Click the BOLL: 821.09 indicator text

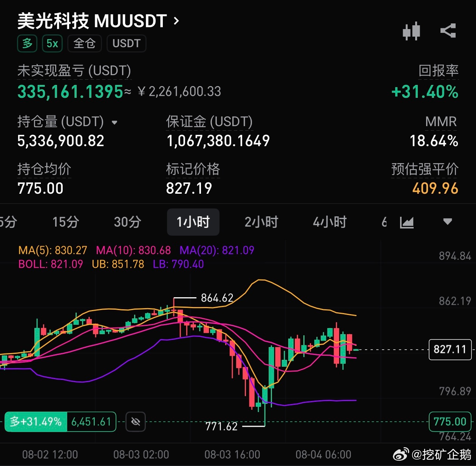click(x=51, y=264)
